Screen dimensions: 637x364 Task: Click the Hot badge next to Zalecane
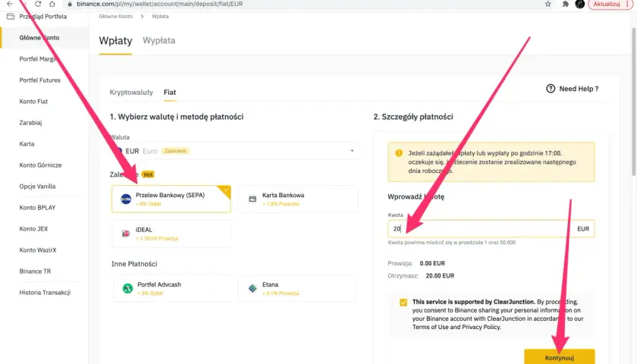pos(149,174)
